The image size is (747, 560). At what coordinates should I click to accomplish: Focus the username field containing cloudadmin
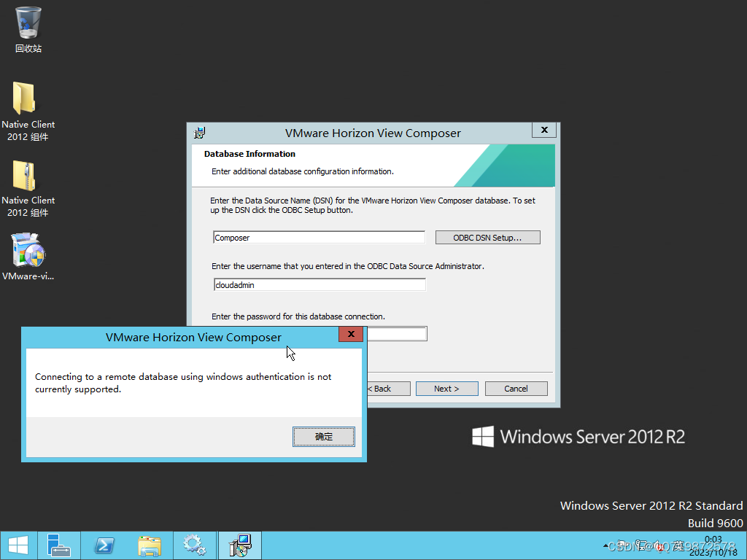click(320, 285)
